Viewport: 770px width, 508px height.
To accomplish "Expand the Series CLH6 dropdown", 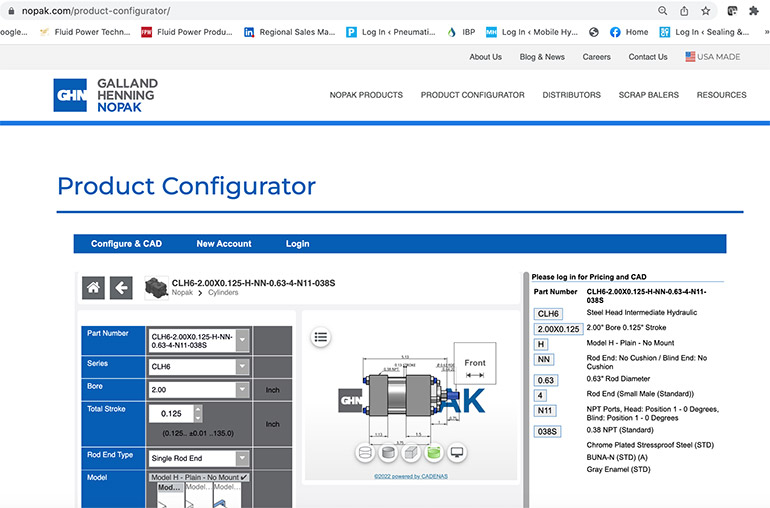I will coord(243,367).
